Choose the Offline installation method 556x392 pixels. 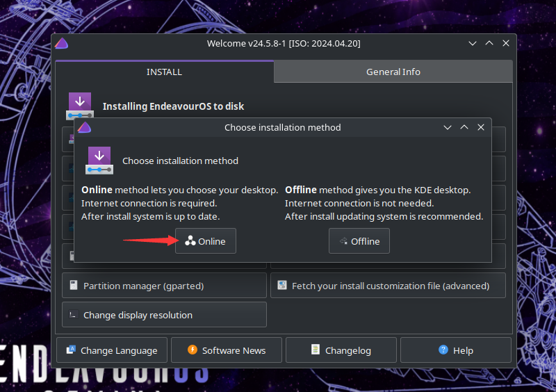pos(359,241)
